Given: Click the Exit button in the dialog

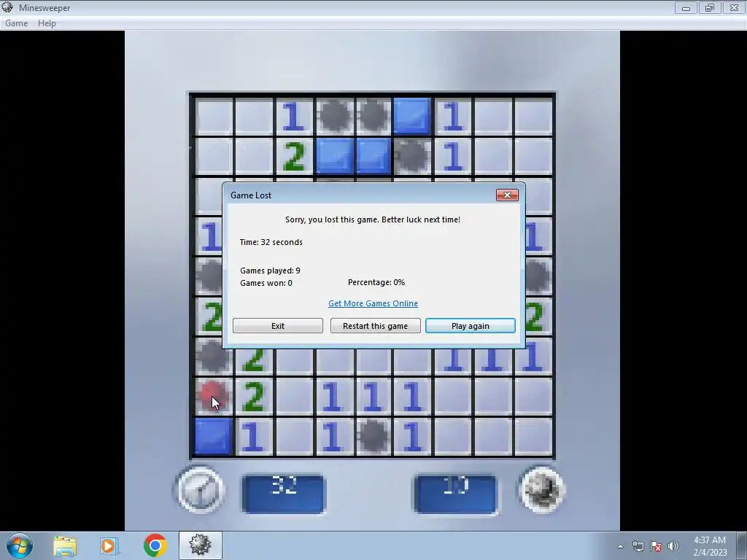Looking at the screenshot, I should 278,326.
